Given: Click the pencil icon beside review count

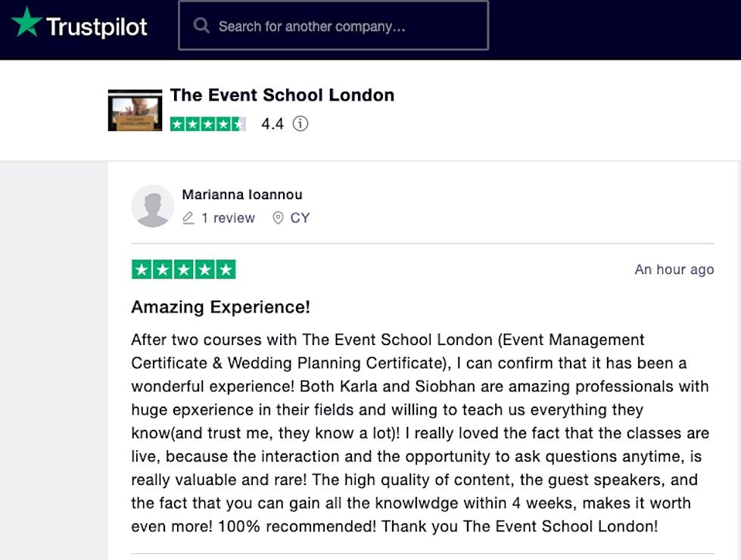Looking at the screenshot, I should 188,218.
